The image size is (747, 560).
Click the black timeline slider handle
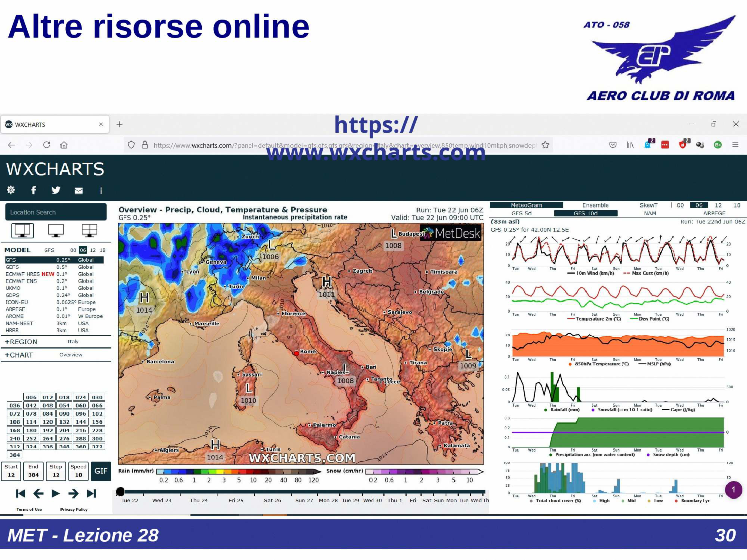[120, 492]
